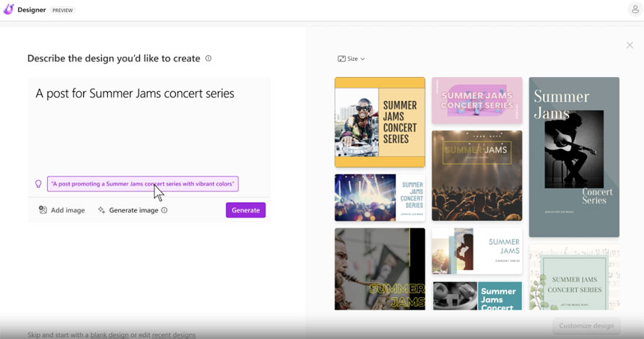Image resolution: width=644 pixels, height=339 pixels.
Task: Close the design suggestions panel
Action: 629,46
